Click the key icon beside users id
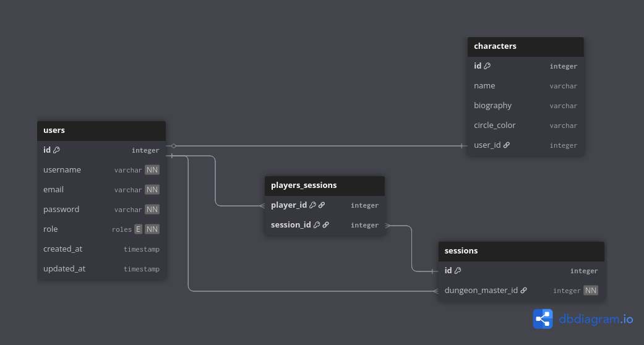 point(57,150)
